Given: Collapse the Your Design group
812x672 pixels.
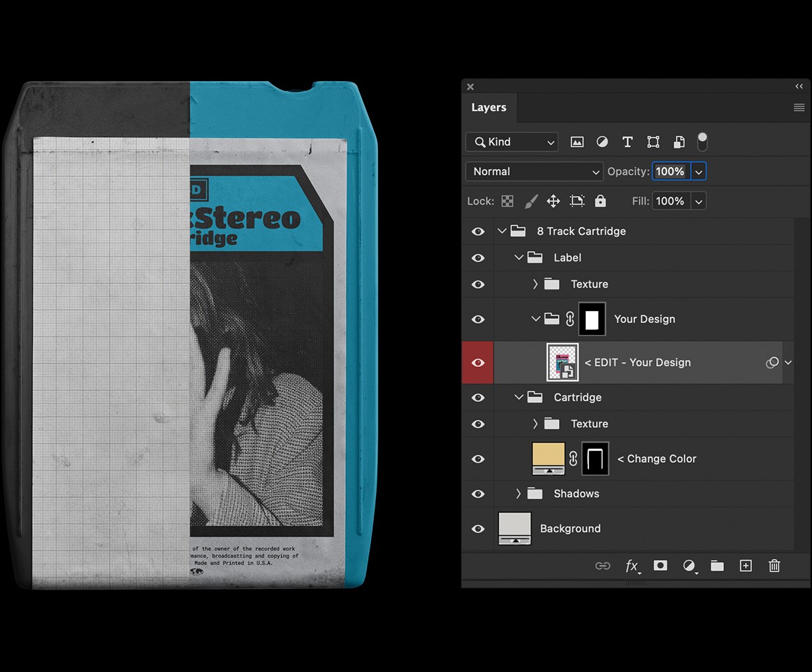Looking at the screenshot, I should click(535, 319).
